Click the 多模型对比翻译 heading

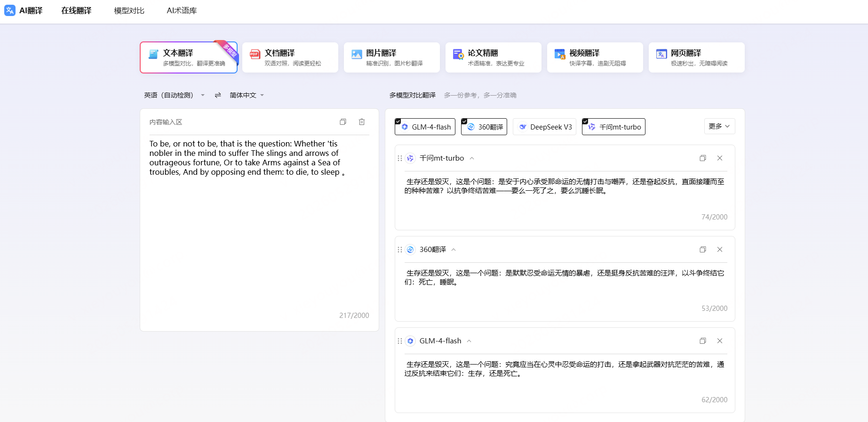pyautogui.click(x=413, y=95)
